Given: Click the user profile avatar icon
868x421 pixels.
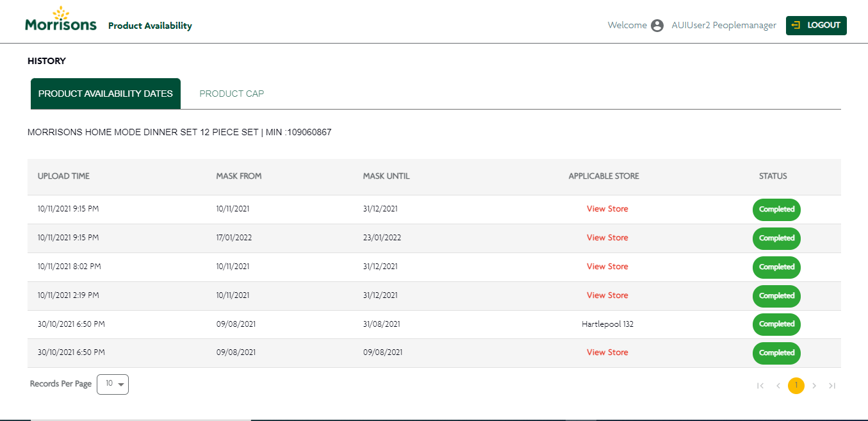Looking at the screenshot, I should coord(657,26).
